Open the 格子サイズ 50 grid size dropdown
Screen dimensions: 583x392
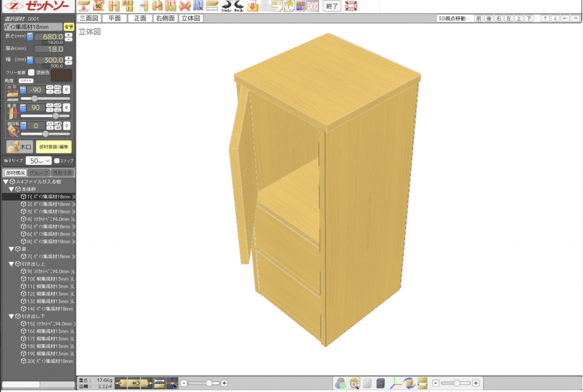(38, 161)
